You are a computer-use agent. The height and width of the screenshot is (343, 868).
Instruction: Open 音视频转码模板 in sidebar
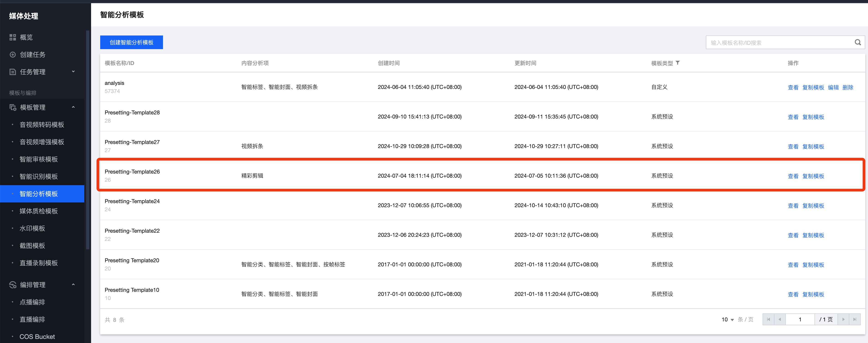tap(42, 125)
